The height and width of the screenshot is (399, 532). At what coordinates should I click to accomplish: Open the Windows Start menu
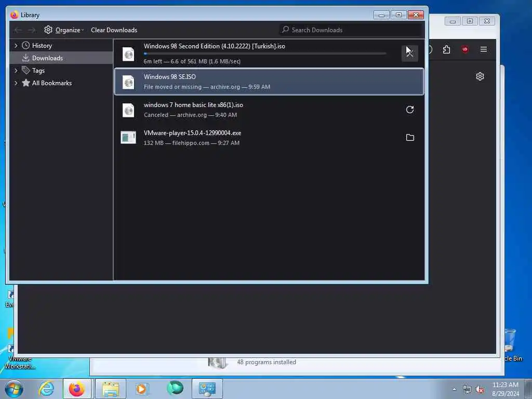pos(14,389)
